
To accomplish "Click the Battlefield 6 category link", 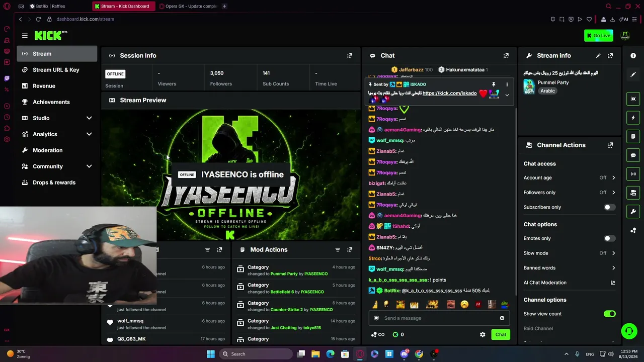I will pos(282,292).
